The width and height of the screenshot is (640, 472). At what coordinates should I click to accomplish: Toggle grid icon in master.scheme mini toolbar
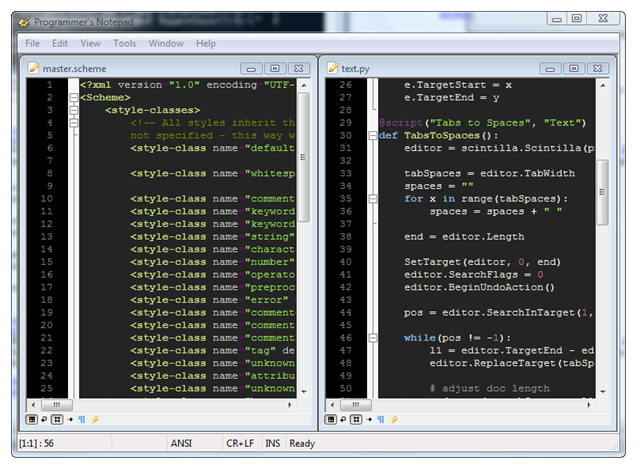tap(57, 419)
